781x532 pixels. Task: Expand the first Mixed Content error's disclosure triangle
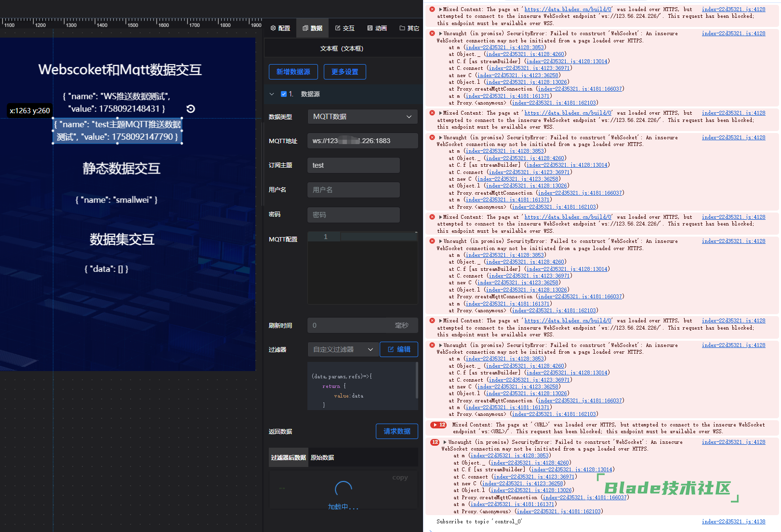pyautogui.click(x=440, y=9)
